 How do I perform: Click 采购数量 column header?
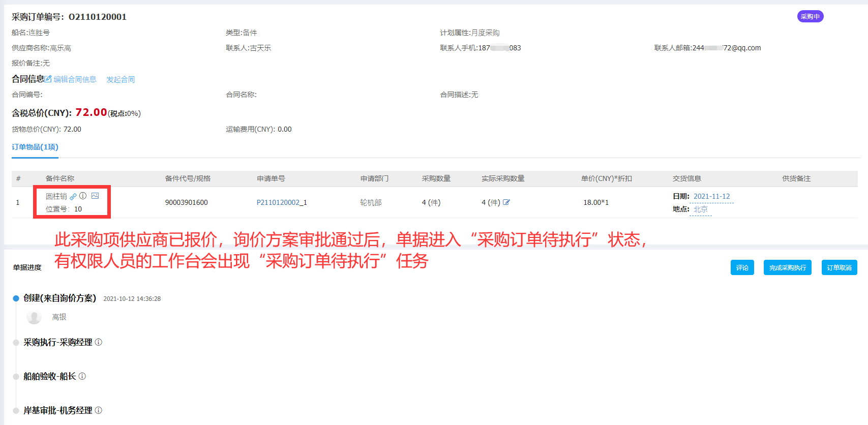436,178
